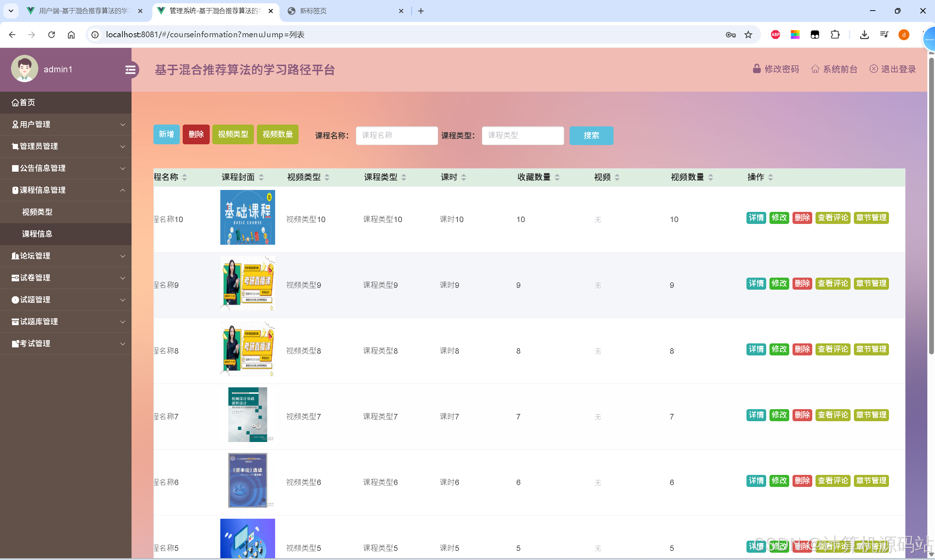The image size is (935, 560).
Task: Select the 论坛管理 chart icon
Action: click(x=15, y=256)
